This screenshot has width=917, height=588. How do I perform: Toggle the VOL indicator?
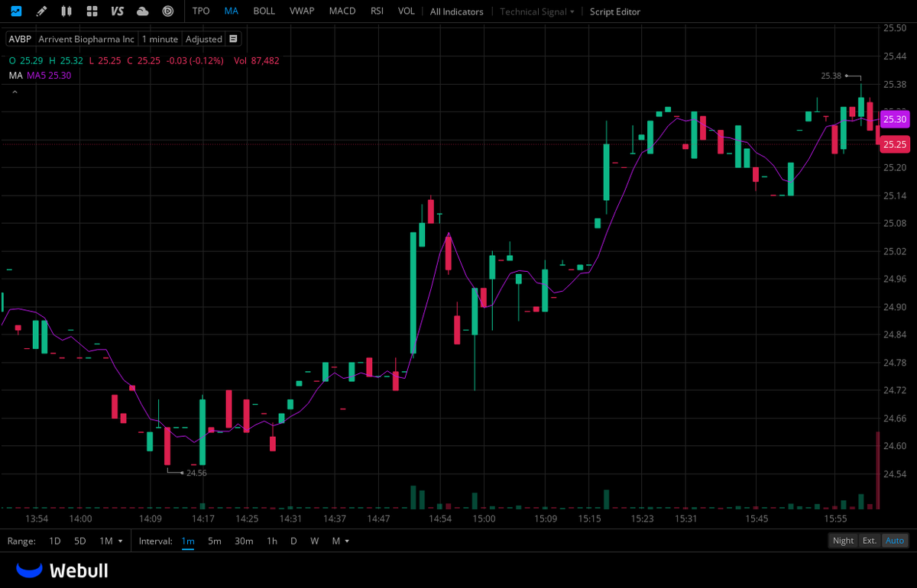[x=407, y=11]
